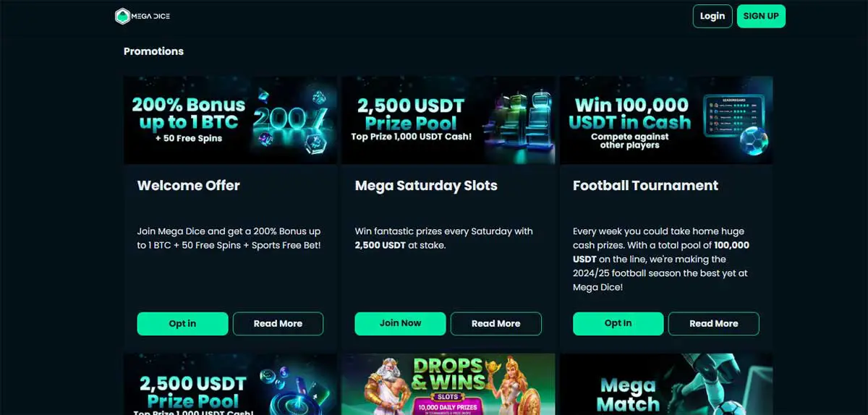The image size is (868, 415).
Task: Opt in to the Welcome Offer
Action: click(x=182, y=324)
